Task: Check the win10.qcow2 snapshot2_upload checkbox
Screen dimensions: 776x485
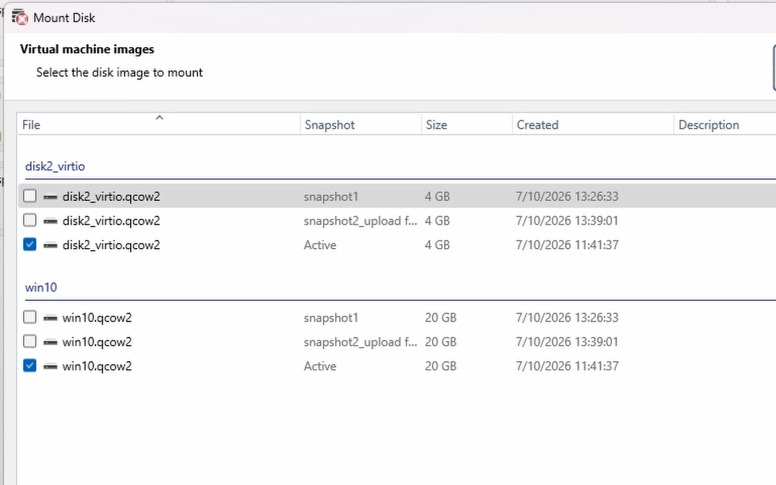Action: pos(30,341)
